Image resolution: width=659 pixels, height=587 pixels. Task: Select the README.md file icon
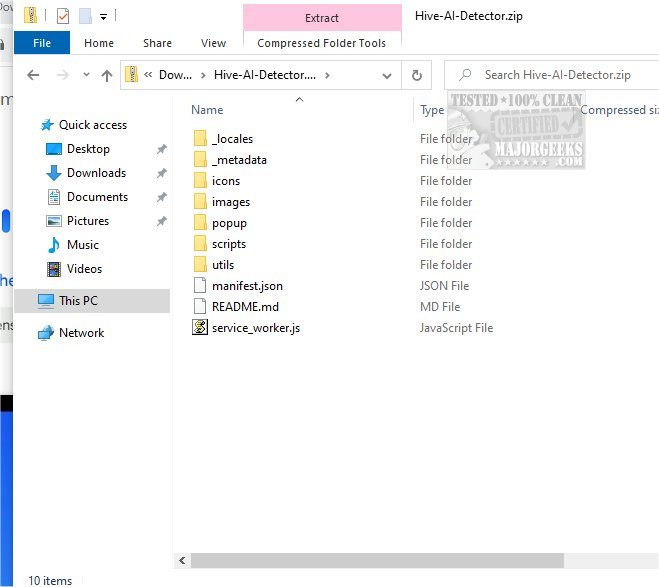[x=200, y=306]
